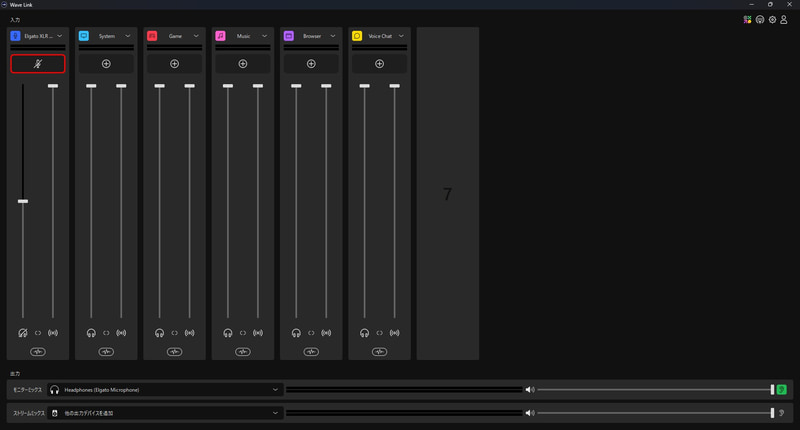
Task: Open the waveform button under Elgato XLR channel
Action: pyautogui.click(x=38, y=351)
